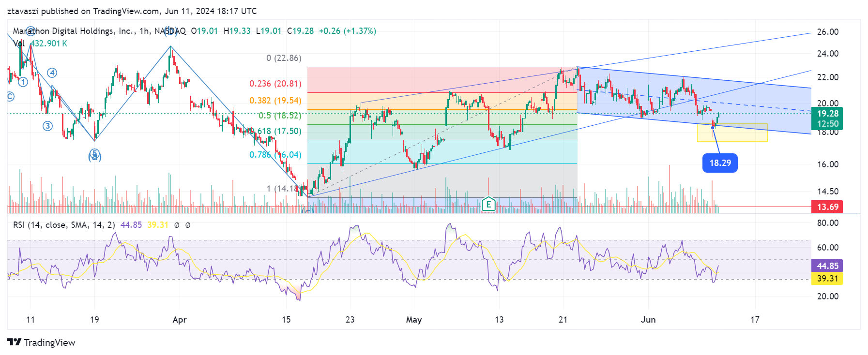The width and height of the screenshot is (868, 355).
Task: Click the low value L19.01
Action: point(269,31)
